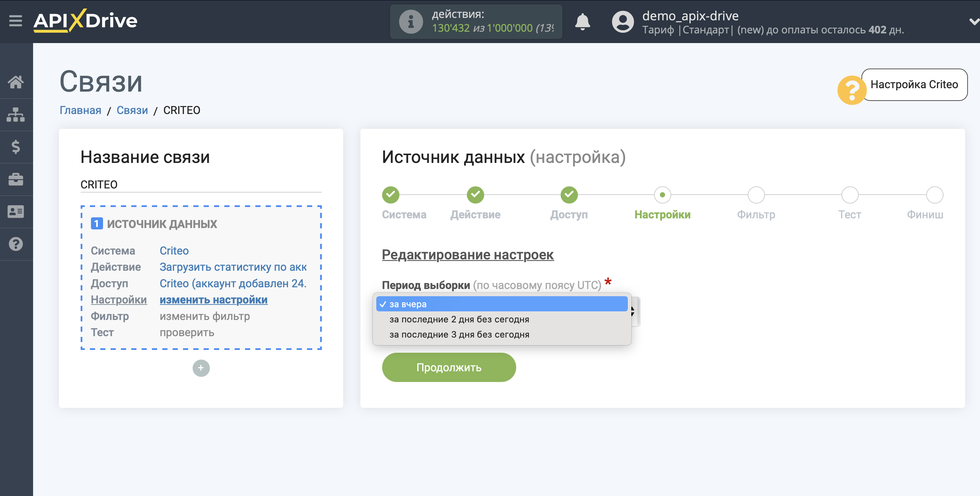This screenshot has width=980, height=496.
Task: Go to the Доступ step circle
Action: (569, 195)
